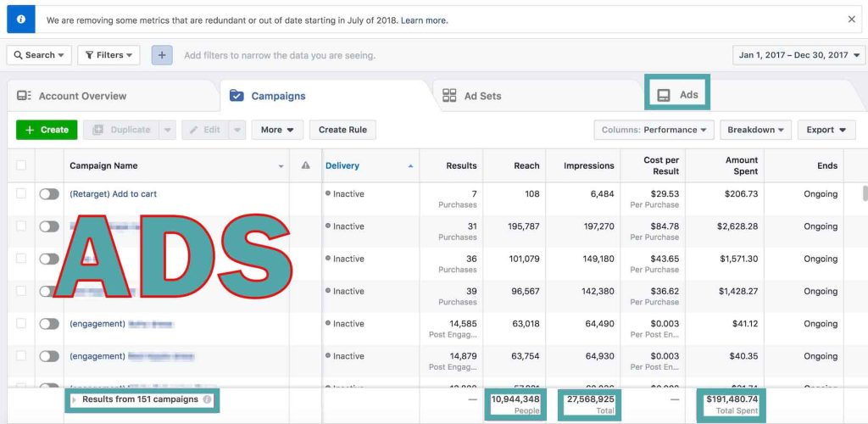Dismiss the metrics removal notice banner
868x424 pixels.
click(851, 20)
